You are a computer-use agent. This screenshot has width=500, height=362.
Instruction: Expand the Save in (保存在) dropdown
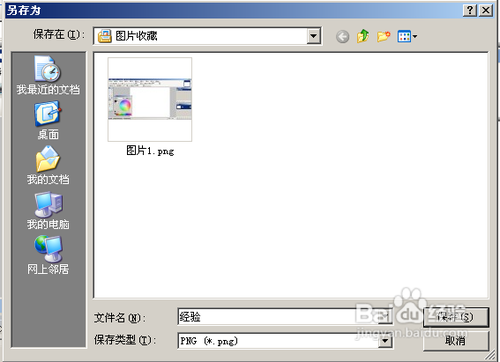coord(314,36)
